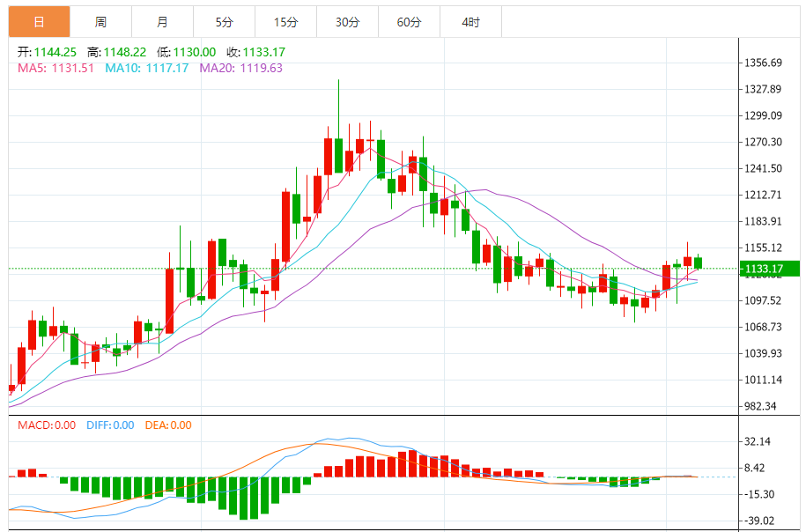Screen dimensions: 806x532
Task: Click the last green candlestick on the chart
Action: tap(698, 262)
